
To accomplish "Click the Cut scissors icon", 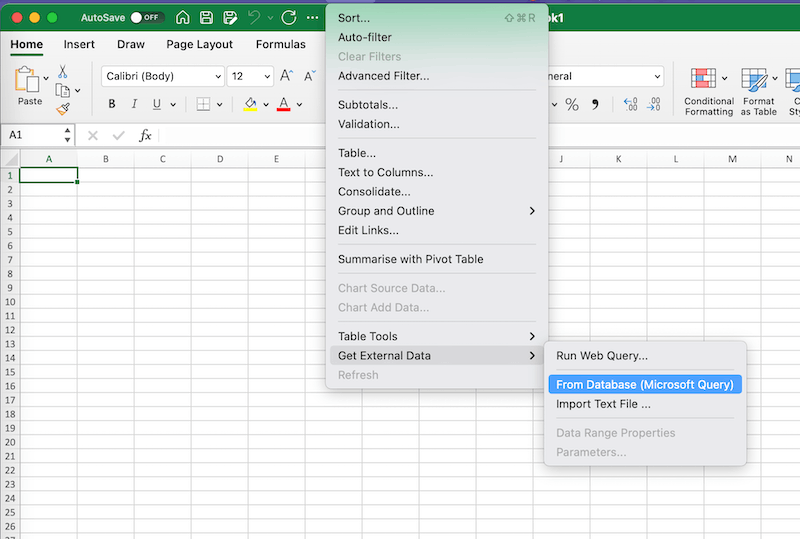I will [x=62, y=71].
